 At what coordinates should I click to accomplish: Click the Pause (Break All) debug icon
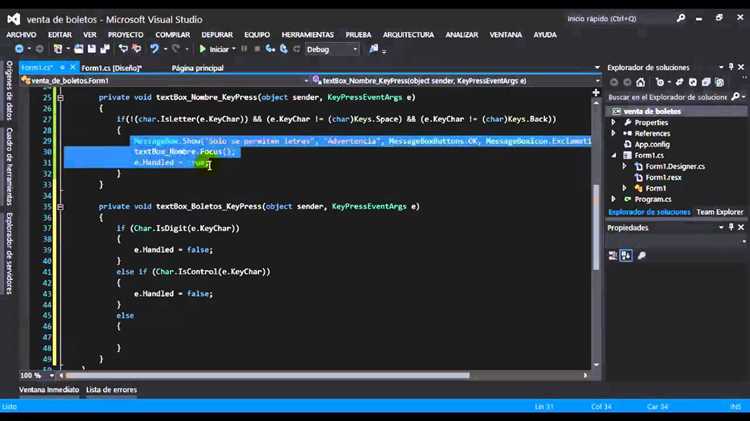244,49
